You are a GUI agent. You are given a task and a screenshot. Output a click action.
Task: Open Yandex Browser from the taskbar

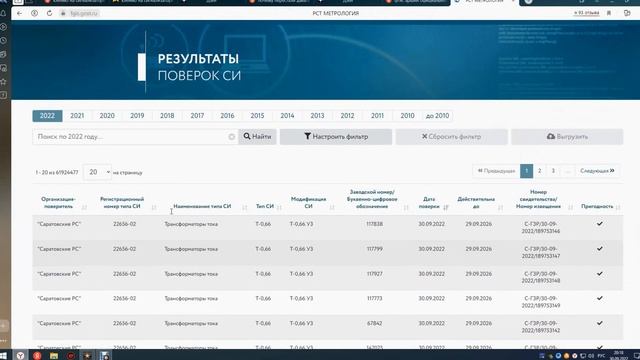click(x=20, y=356)
